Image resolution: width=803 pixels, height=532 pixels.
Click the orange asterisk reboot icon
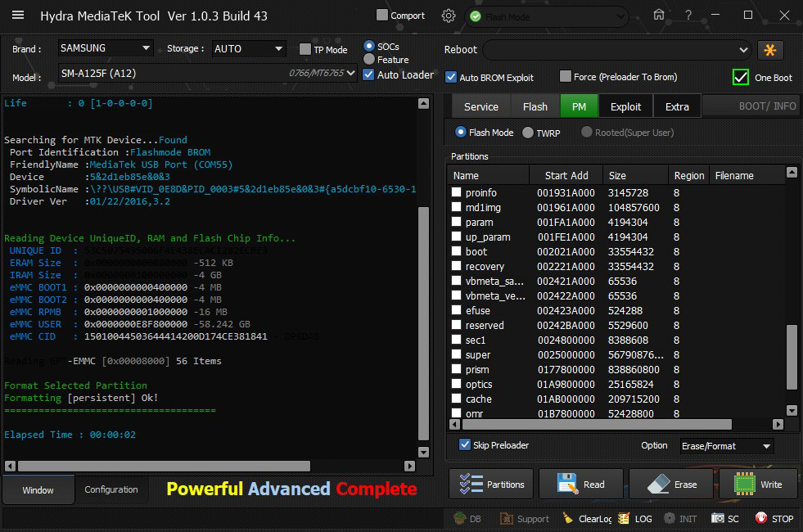(770, 50)
